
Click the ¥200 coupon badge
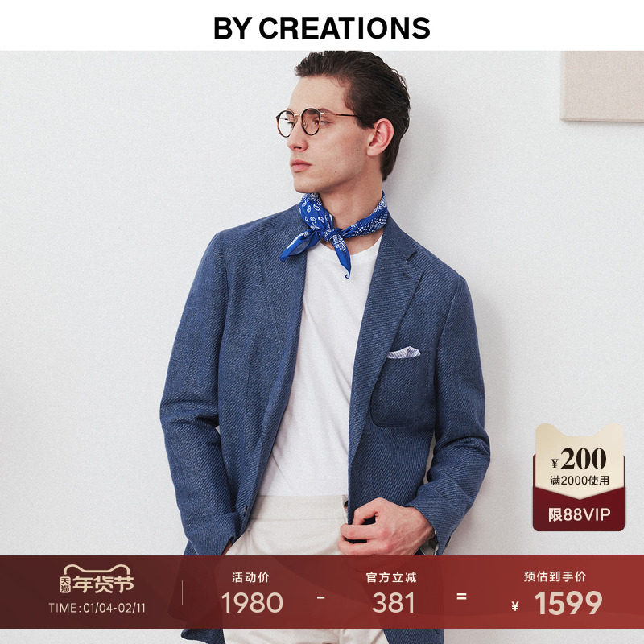point(579,477)
